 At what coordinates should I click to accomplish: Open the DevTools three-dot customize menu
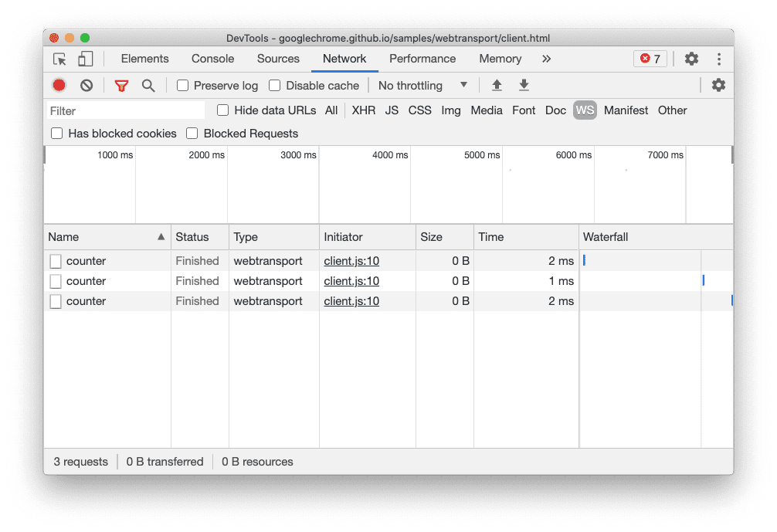(x=719, y=59)
